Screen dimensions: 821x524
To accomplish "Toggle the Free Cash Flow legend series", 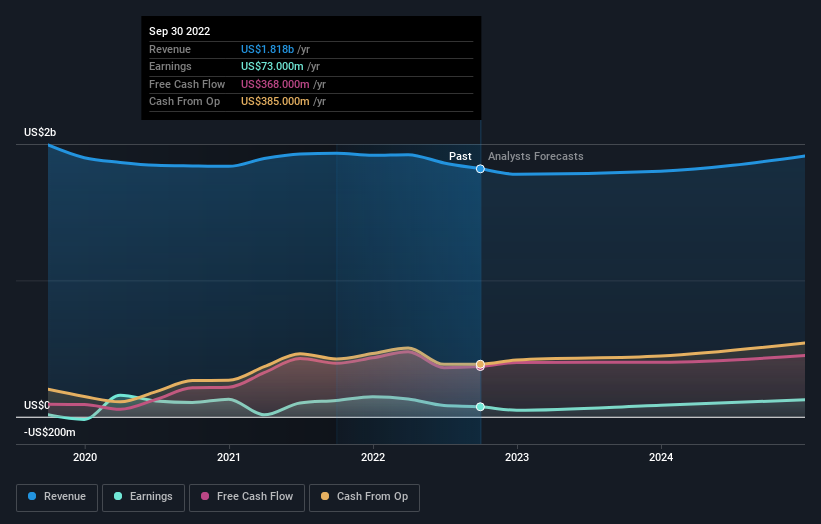I will (x=247, y=497).
